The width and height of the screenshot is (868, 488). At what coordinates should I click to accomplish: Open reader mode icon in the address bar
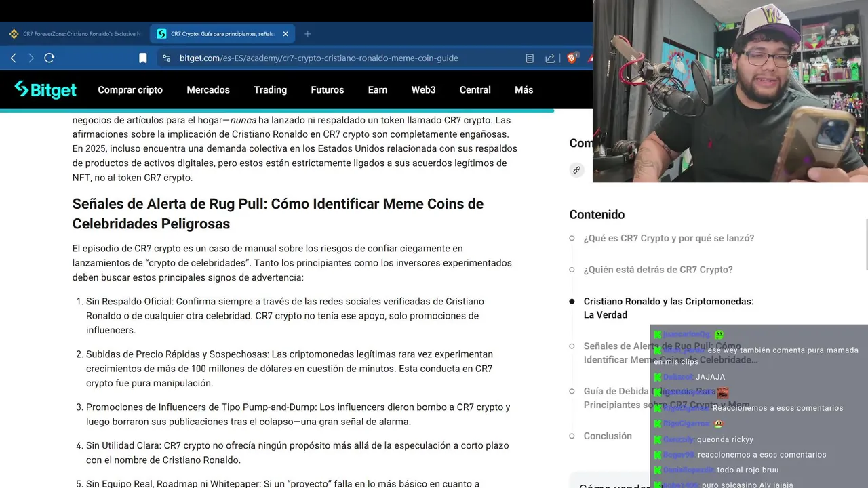coord(530,58)
